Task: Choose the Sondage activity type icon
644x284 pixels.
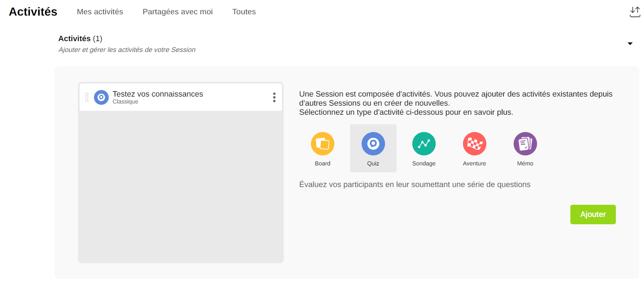Action: (424, 144)
